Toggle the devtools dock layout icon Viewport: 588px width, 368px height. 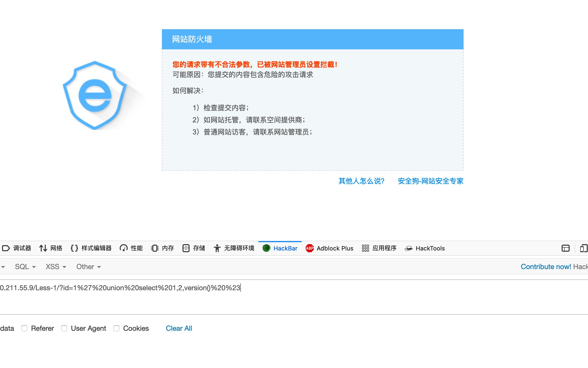pos(565,248)
